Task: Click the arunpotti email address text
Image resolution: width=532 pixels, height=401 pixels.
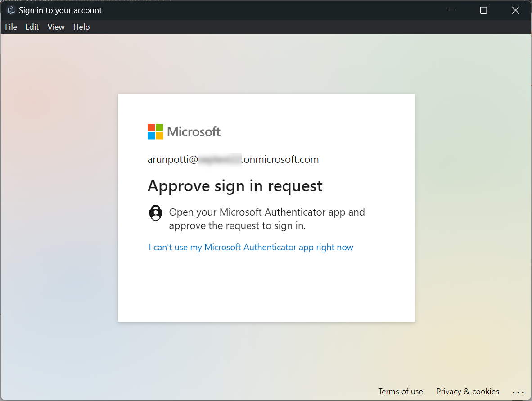Action: (x=233, y=159)
